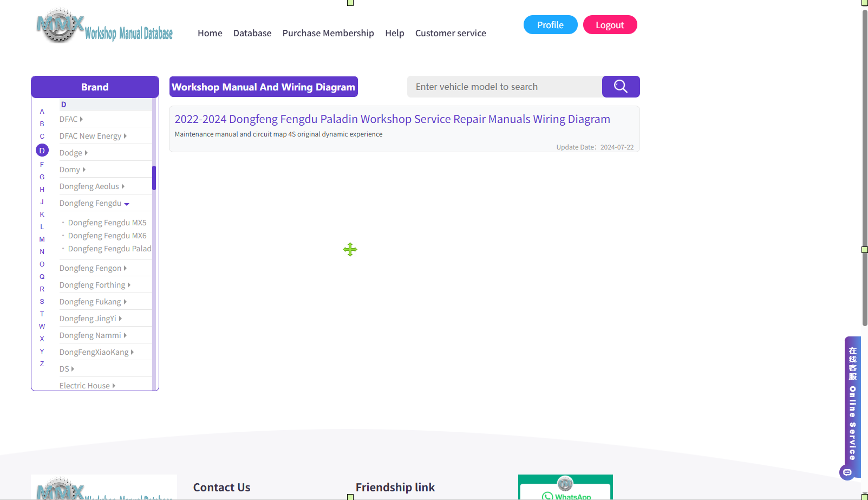Expand the Dongfeng Nammi brand
This screenshot has height=500, width=868.
click(x=93, y=335)
